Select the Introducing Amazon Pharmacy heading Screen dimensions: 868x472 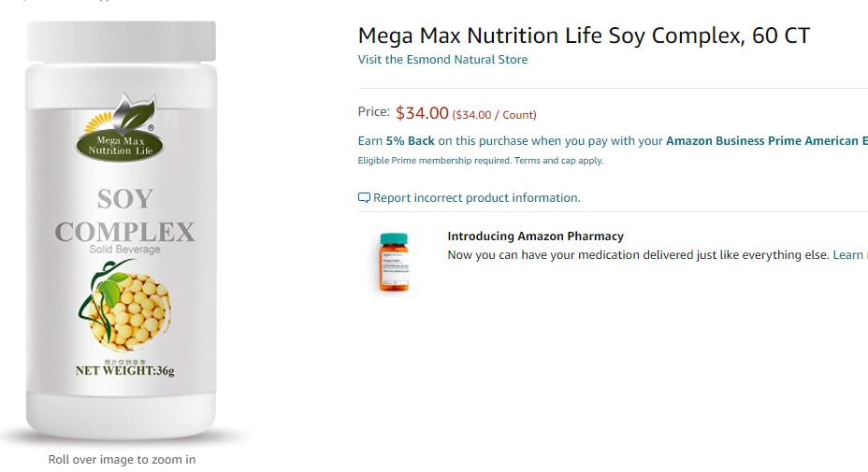pos(535,236)
